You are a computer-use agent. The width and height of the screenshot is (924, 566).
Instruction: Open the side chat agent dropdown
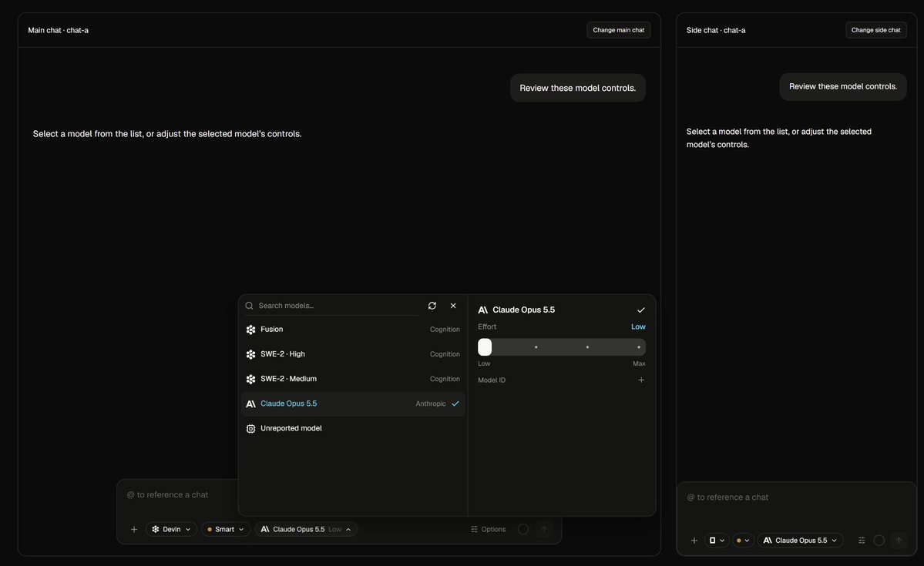pos(717,540)
